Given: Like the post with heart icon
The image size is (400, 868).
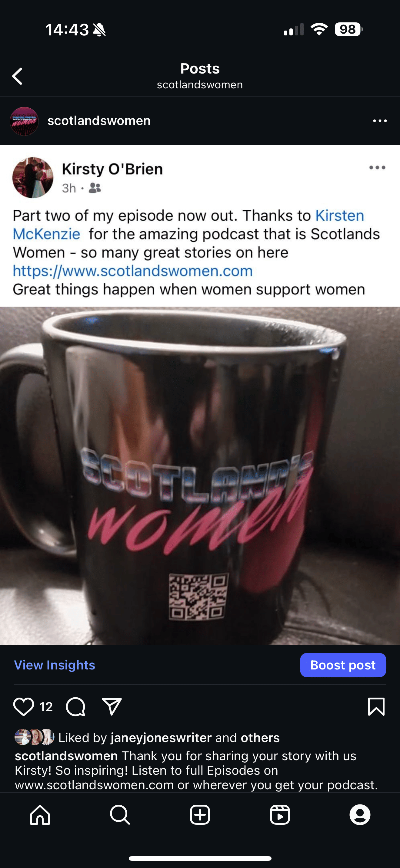Looking at the screenshot, I should point(24,706).
